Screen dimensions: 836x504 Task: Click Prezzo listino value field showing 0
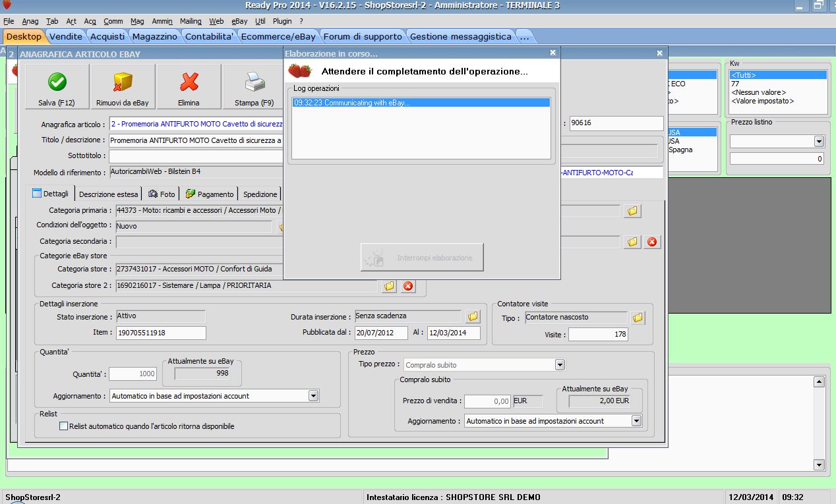(777, 159)
